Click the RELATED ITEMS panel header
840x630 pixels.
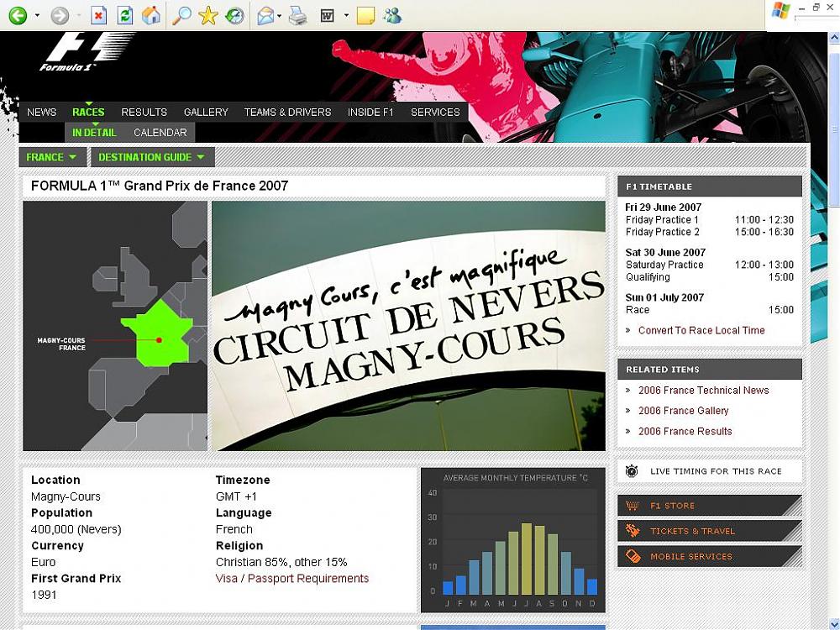coord(710,369)
